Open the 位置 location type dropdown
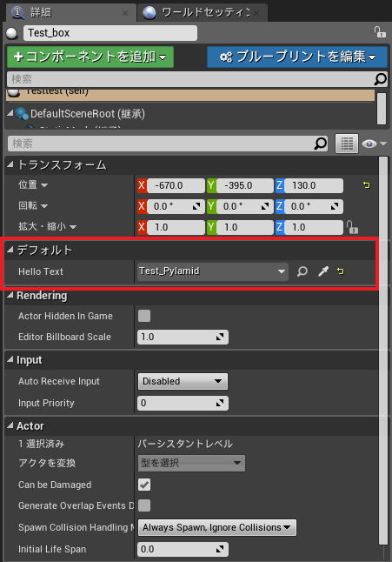This screenshot has width=392, height=562. [44, 185]
